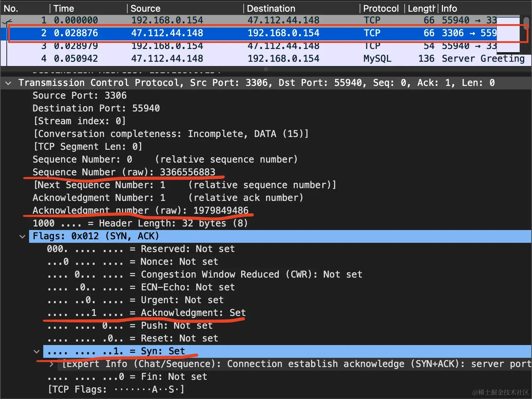532x399 pixels.
Task: Select the Acknowledgment: Set flag line
Action: (x=146, y=313)
